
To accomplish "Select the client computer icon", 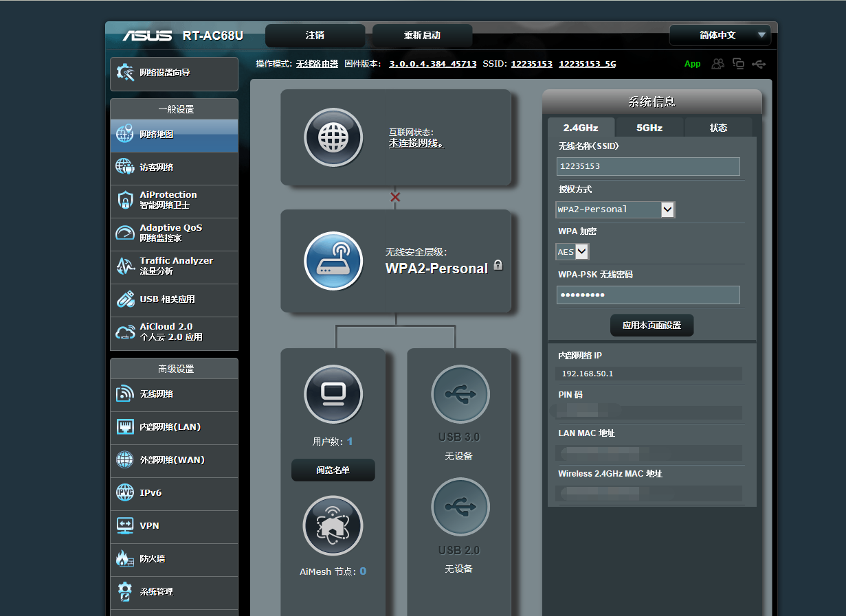I will coord(333,394).
